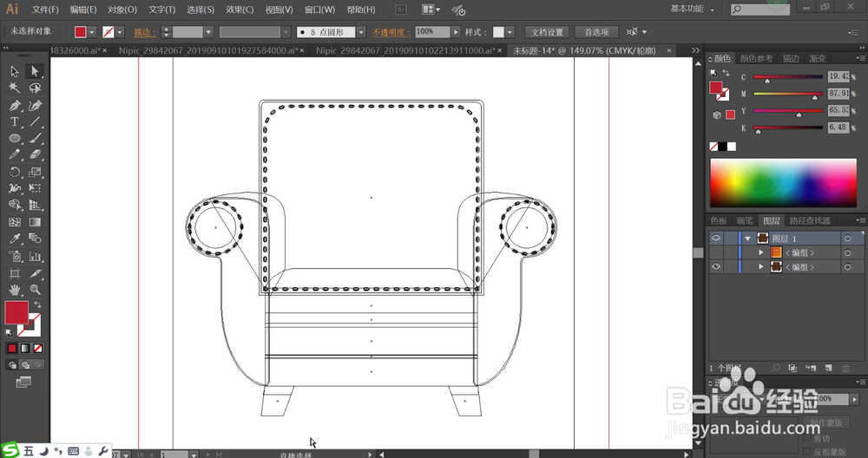The image size is (868, 458).
Task: Open the Layers panel flyout menu
Action: coord(860,220)
